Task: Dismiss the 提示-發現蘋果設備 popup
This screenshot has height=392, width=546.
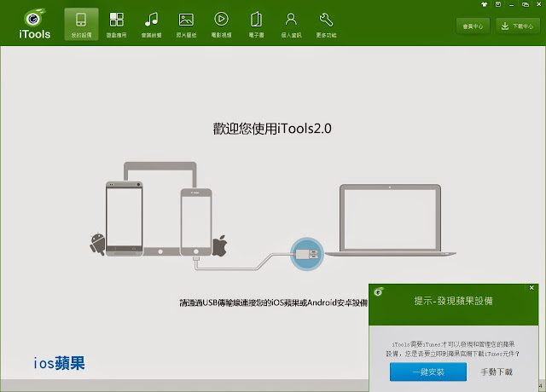Action: click(531, 288)
